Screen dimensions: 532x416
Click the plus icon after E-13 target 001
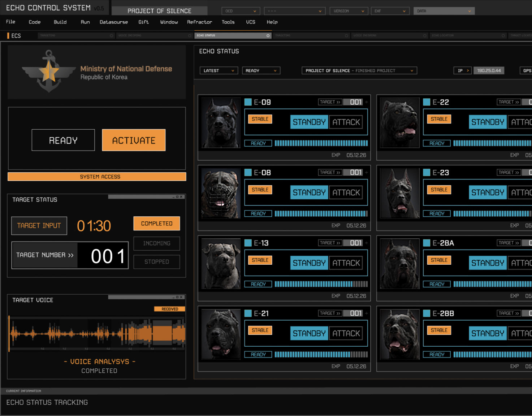[366, 243]
